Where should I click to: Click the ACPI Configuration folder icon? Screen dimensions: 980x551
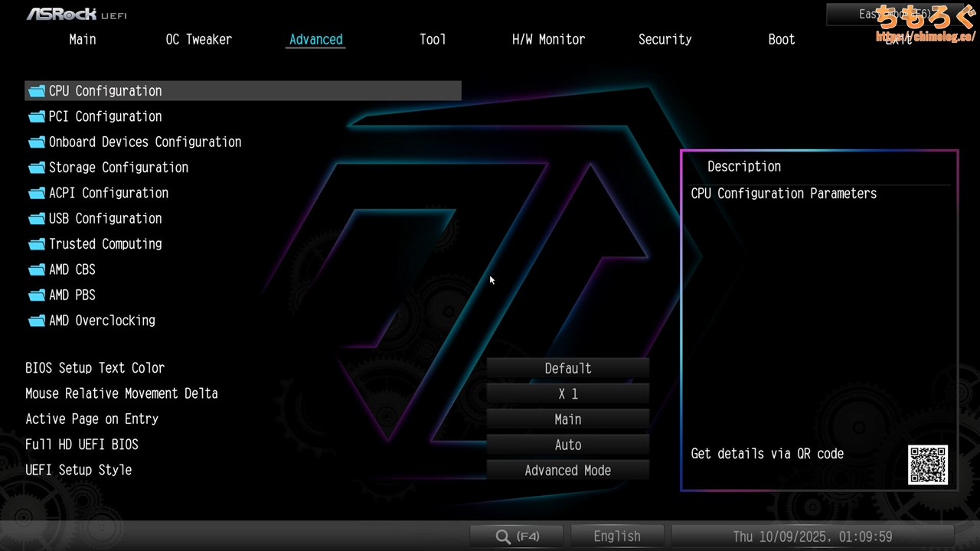pyautogui.click(x=37, y=193)
